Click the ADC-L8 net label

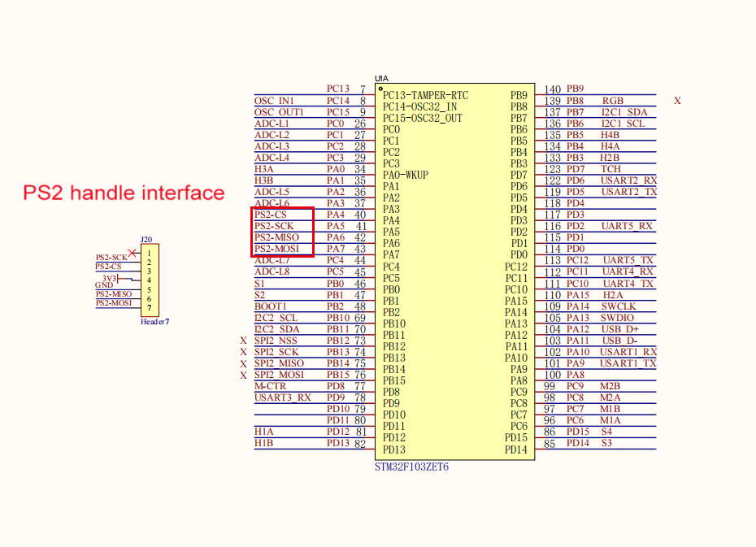pyautogui.click(x=272, y=271)
